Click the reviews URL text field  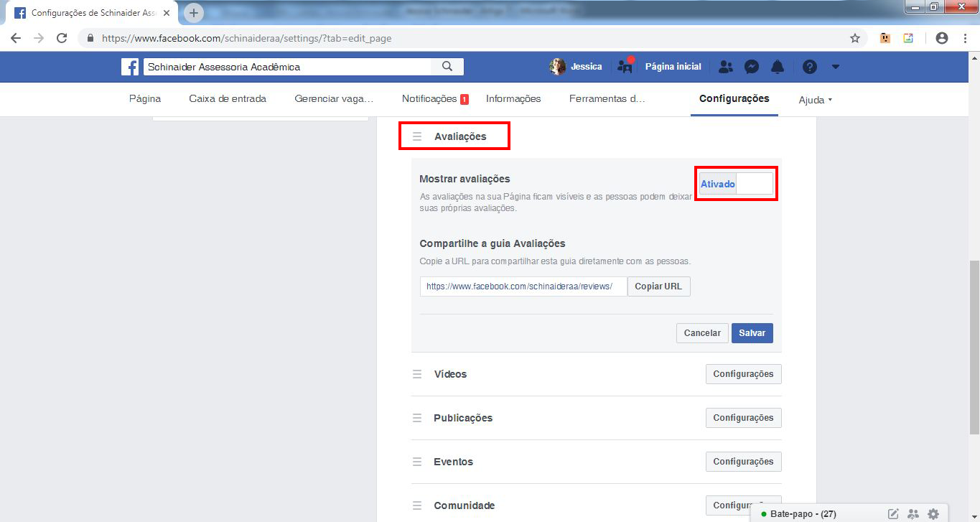point(523,286)
